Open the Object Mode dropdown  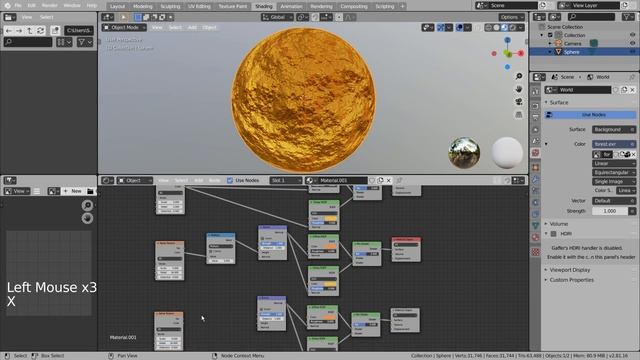click(124, 27)
